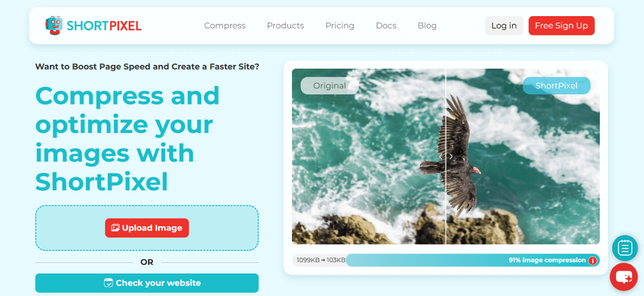Click the Log in button
Image resolution: width=644 pixels, height=296 pixels.
504,26
